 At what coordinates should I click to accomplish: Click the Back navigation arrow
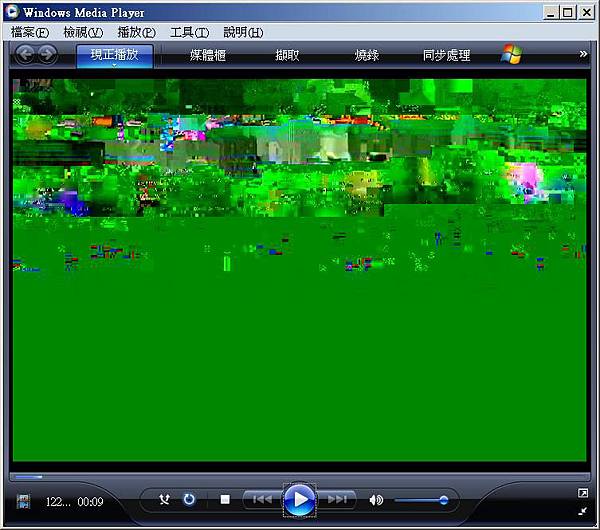click(x=26, y=55)
